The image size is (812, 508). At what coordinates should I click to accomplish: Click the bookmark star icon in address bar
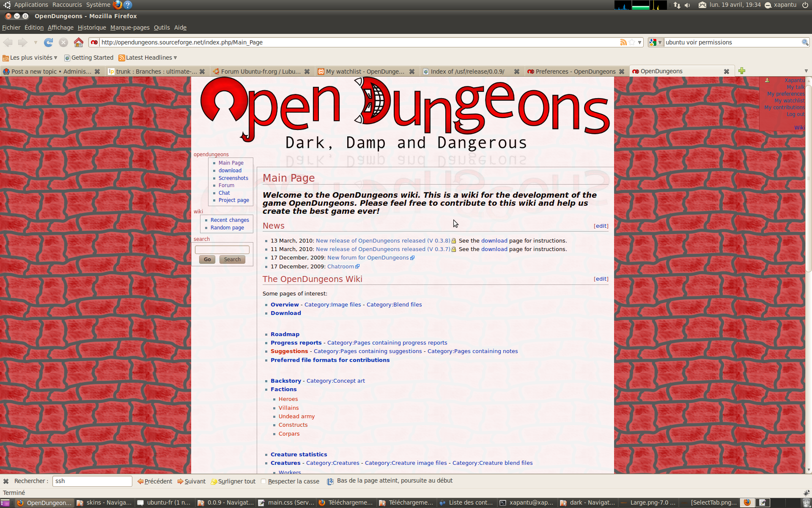click(632, 42)
